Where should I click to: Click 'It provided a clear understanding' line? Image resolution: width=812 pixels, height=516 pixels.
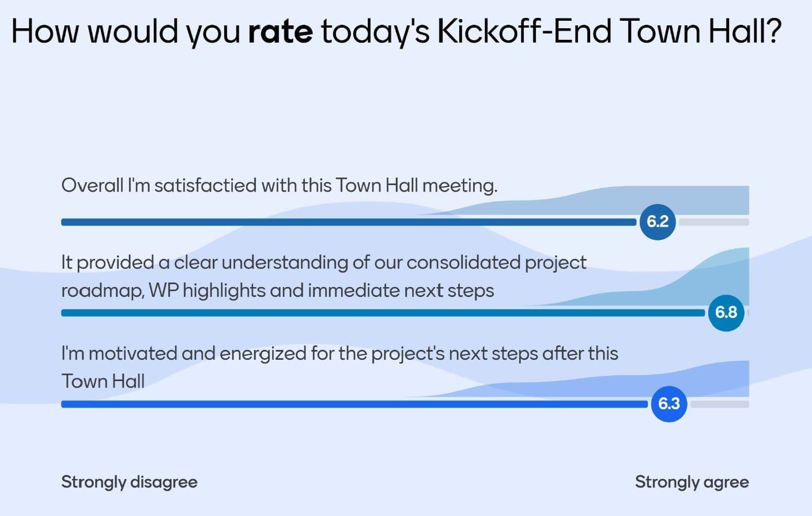pyautogui.click(x=323, y=262)
